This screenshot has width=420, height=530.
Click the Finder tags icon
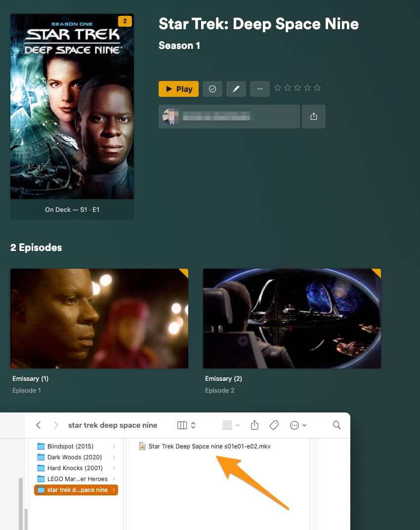pyautogui.click(x=274, y=425)
